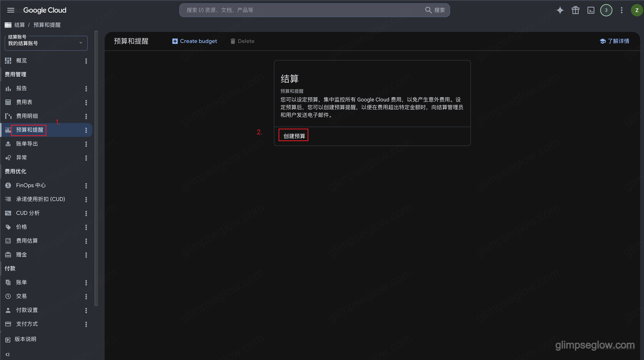Click the 承诺使用折扣 (CUD) list icon
This screenshot has height=360, width=644.
[8, 199]
